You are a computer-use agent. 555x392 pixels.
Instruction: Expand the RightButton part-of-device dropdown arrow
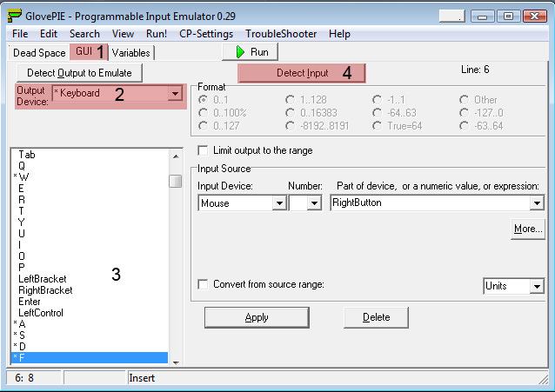click(x=537, y=203)
